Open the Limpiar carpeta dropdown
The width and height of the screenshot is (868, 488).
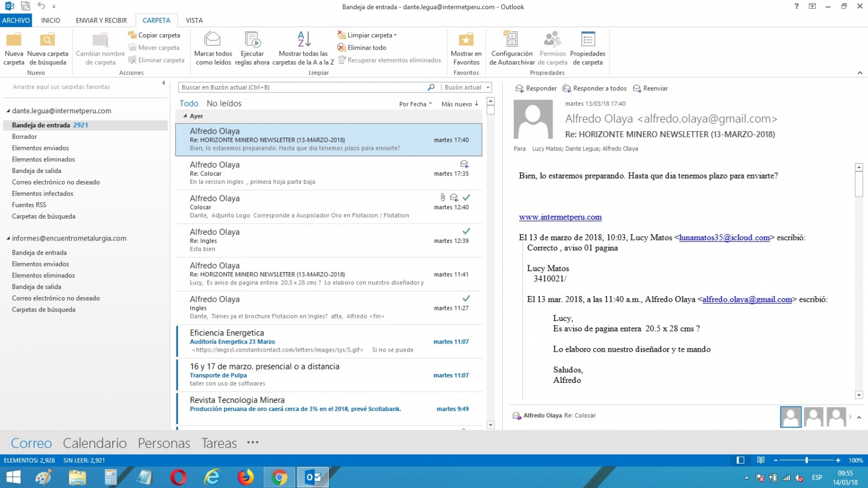367,35
